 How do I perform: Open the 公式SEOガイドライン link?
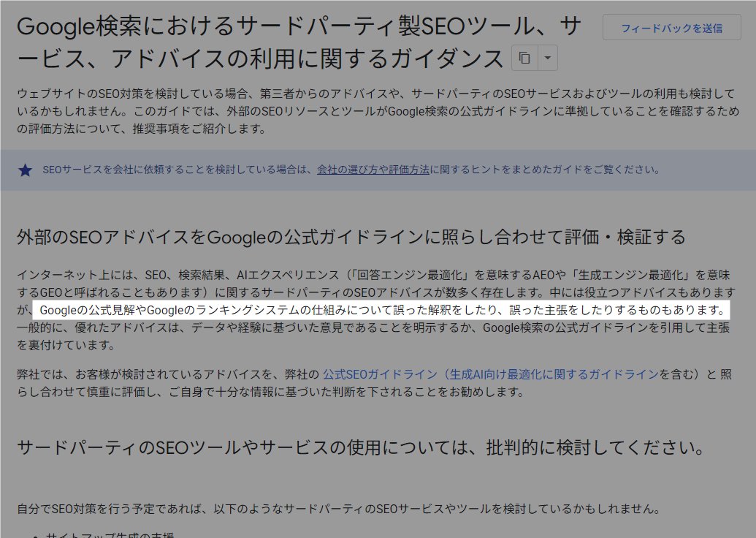(381, 374)
